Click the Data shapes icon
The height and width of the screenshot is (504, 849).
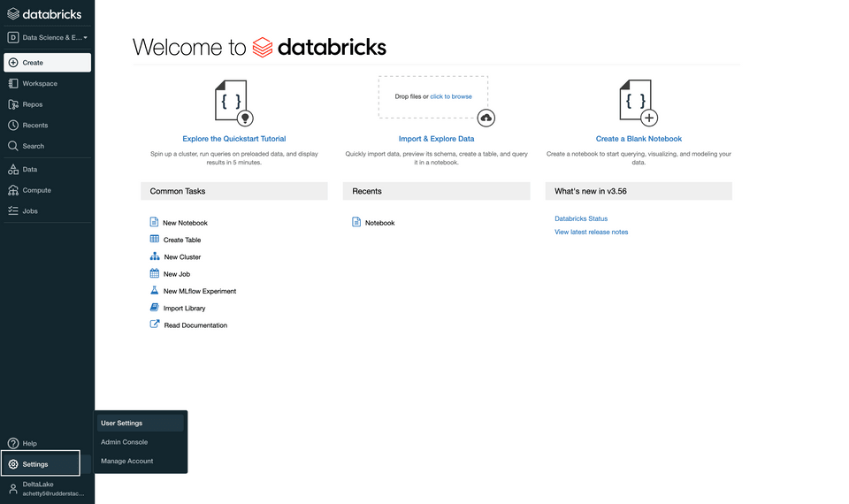coord(13,170)
